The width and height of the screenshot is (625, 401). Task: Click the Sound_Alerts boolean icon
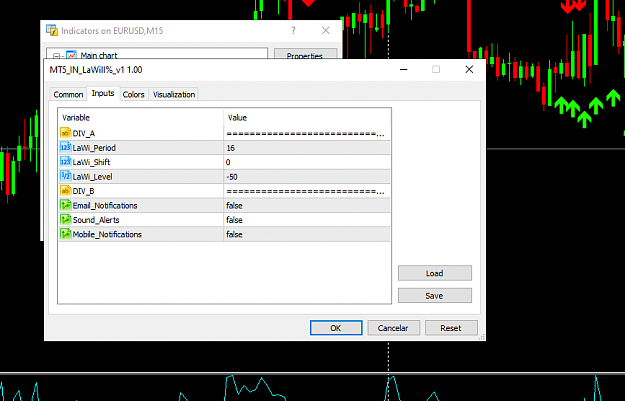click(x=65, y=220)
